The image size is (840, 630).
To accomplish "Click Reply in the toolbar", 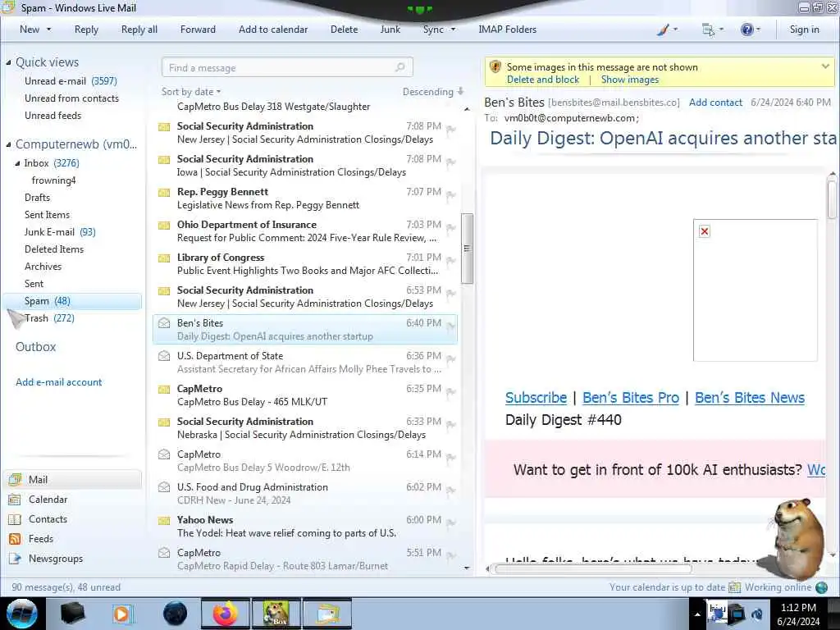I will (x=86, y=30).
